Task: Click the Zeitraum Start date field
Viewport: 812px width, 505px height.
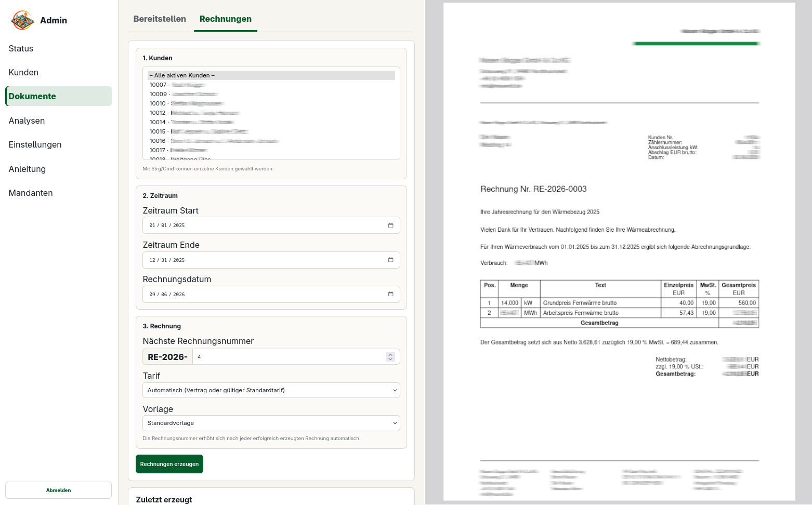Action: (x=271, y=225)
